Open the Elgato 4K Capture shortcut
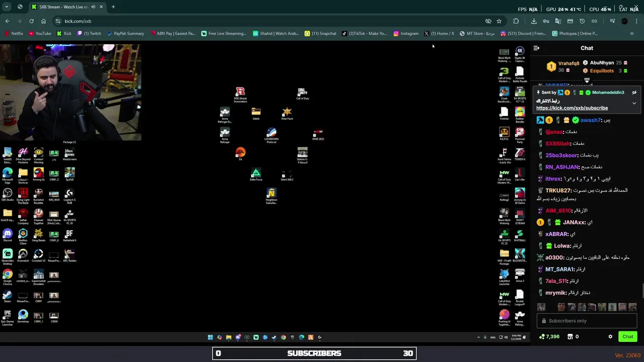Viewport: 644px width, 362px height. pos(520,54)
